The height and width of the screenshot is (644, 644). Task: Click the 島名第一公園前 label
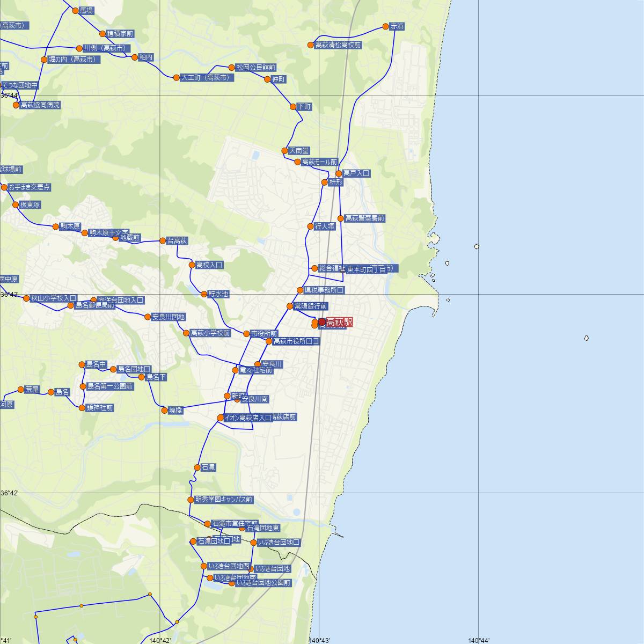point(110,386)
